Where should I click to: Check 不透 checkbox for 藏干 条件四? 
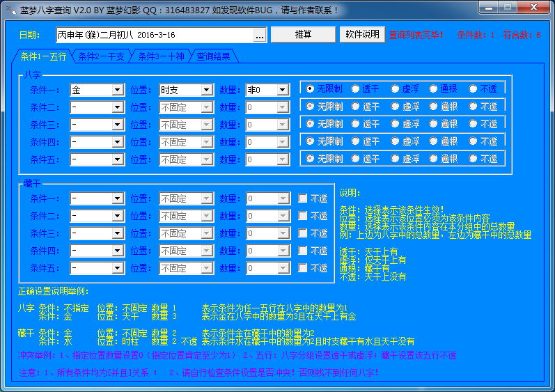coord(303,251)
